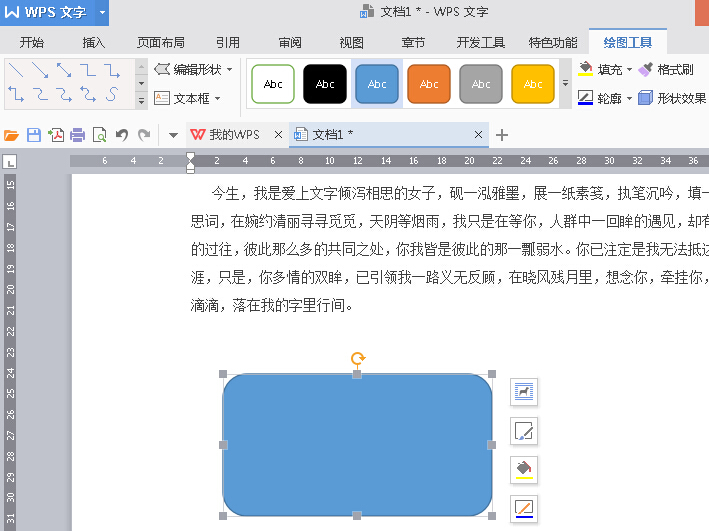Image resolution: width=709 pixels, height=531 pixels.
Task: Select the elbow connector shape
Action: 88,70
